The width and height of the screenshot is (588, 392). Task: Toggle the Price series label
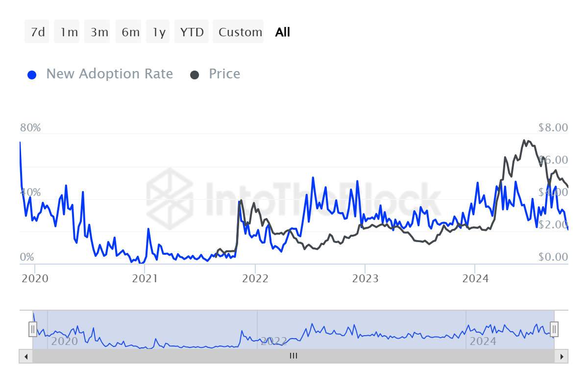tap(224, 74)
